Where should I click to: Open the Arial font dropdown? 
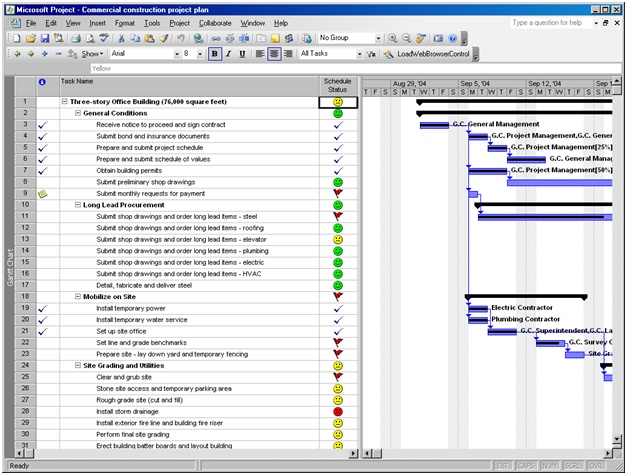click(x=177, y=54)
